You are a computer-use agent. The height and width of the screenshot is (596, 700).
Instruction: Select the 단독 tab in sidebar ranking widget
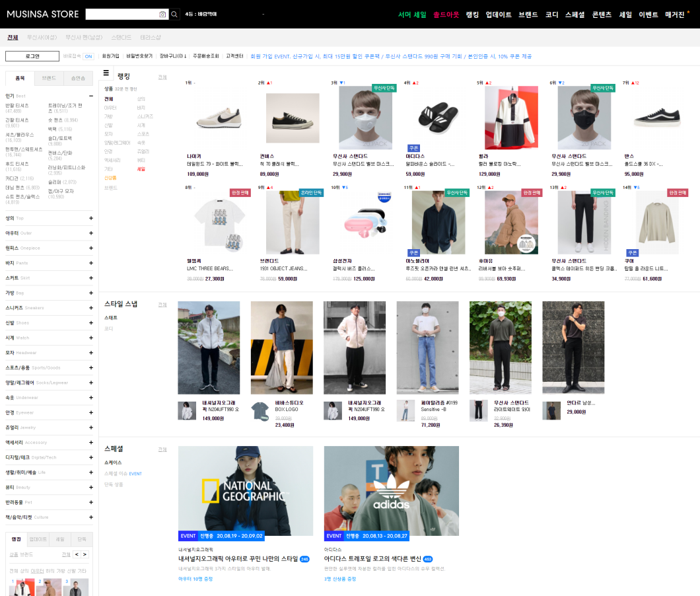pos(82,539)
